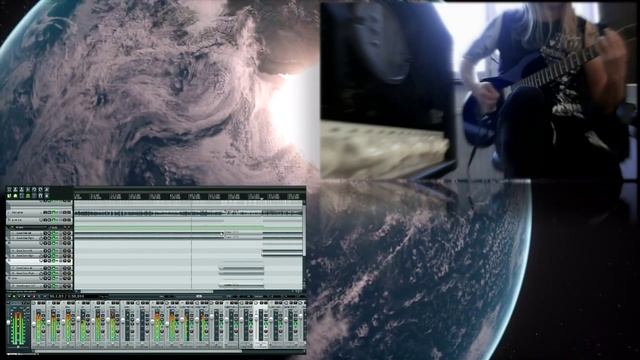Click the master track level meter
The height and width of the screenshot is (360, 640).
point(18,328)
